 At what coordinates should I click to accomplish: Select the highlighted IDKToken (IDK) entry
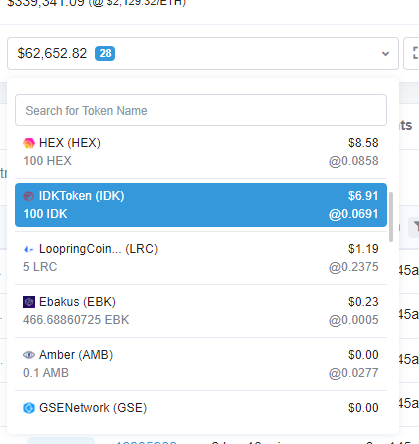tap(201, 205)
